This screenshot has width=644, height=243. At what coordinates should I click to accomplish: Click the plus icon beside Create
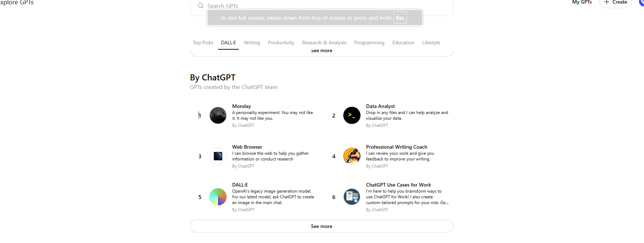pos(607,2)
